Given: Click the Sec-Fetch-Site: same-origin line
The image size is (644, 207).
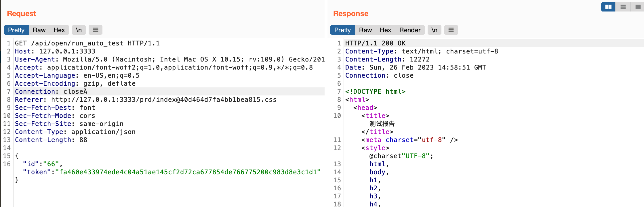Looking at the screenshot, I should 69,124.
